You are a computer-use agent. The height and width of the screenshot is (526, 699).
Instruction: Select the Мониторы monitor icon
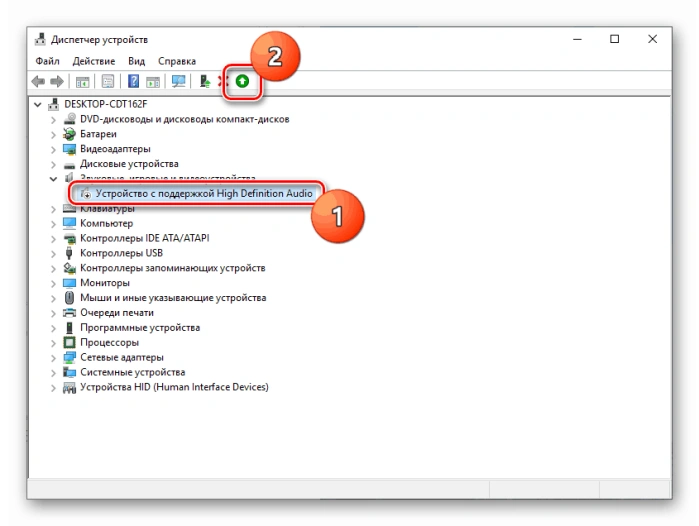pyautogui.click(x=70, y=283)
